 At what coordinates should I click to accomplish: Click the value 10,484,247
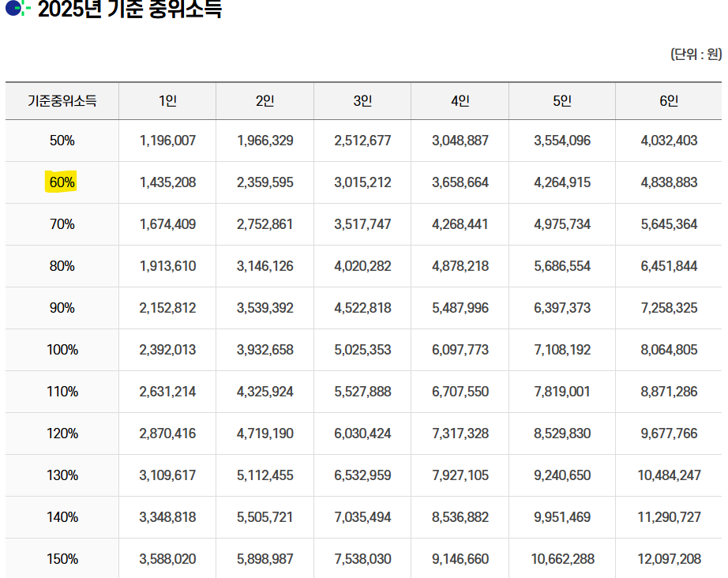(669, 475)
